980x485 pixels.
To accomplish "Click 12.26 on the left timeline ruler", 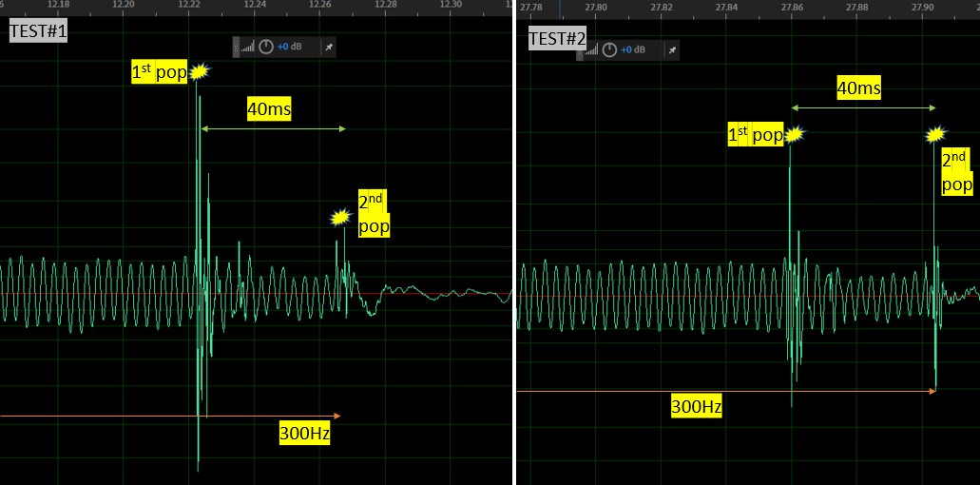I will [x=320, y=4].
